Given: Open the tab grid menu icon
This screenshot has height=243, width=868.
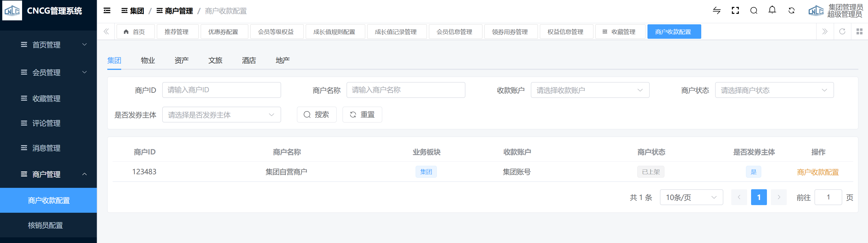Looking at the screenshot, I should [859, 32].
